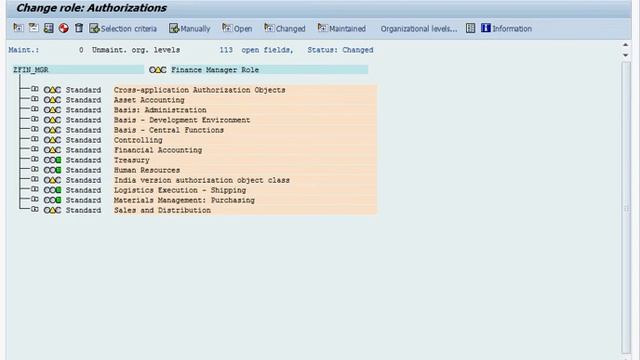This screenshot has height=360, width=640.
Task: Expand the Financial Accounting node
Action: click(x=35, y=149)
